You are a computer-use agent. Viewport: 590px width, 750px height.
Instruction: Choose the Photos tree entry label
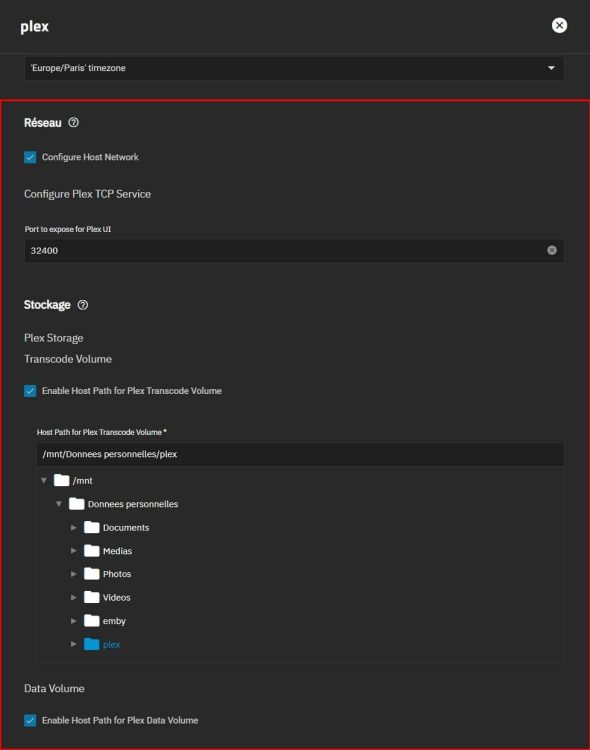[117, 574]
